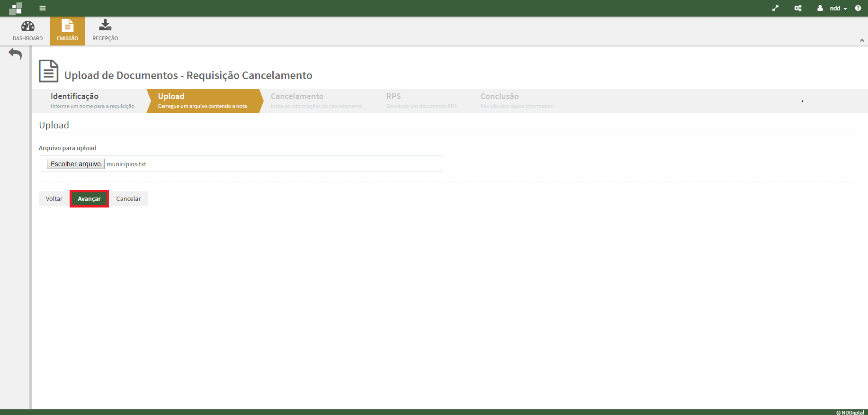Click the fullscreen expand arrows icon
Viewport: 868px width, 415px height.
775,8
